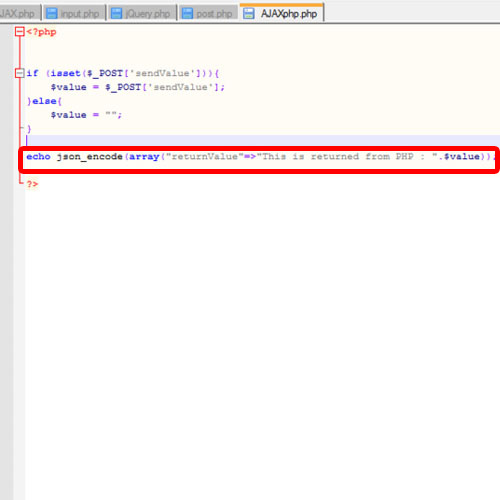Click the $value = "" assignment line
The width and height of the screenshot is (500, 500).
click(86, 115)
